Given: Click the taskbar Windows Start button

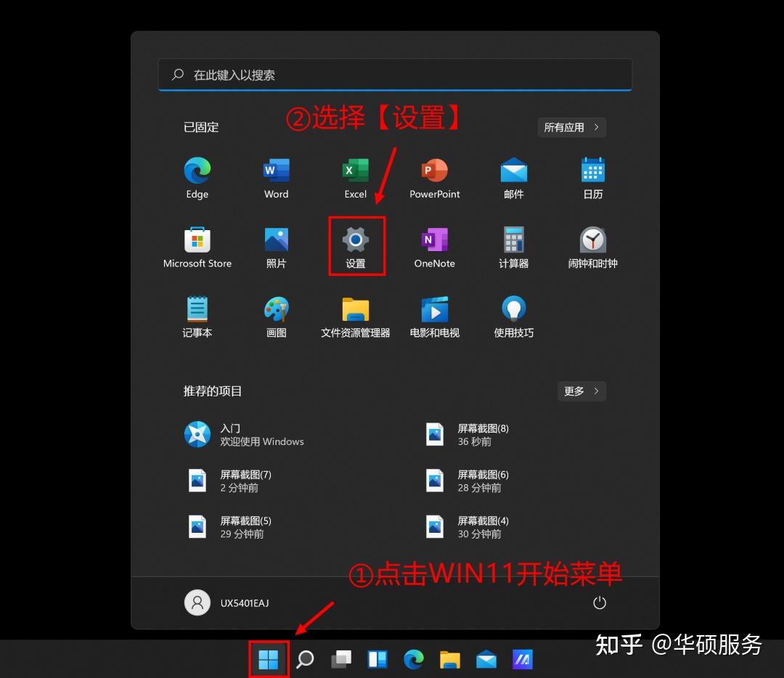Looking at the screenshot, I should pos(269,660).
